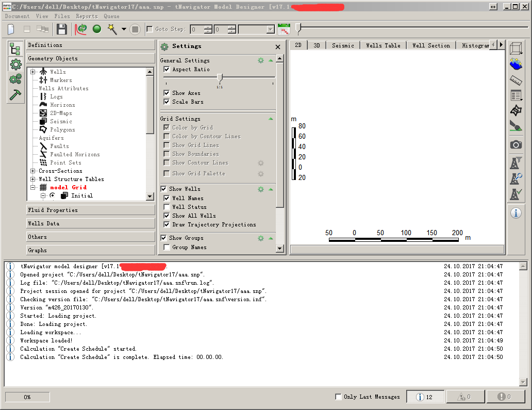Save project with the floppy disk icon

tap(61, 29)
